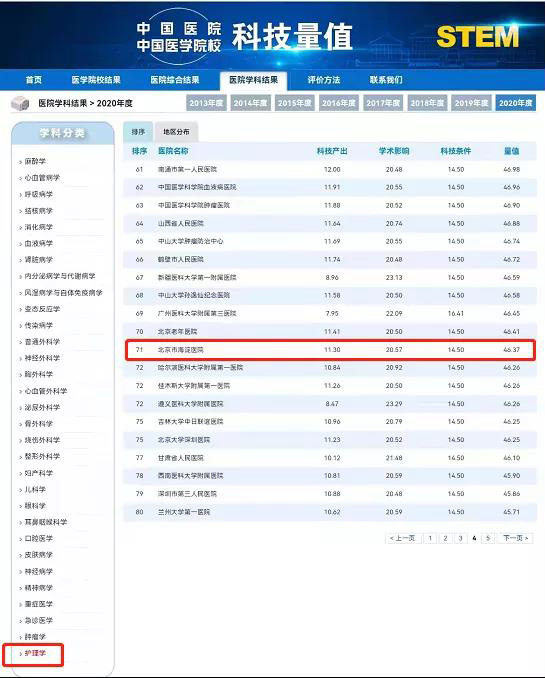This screenshot has height=678, width=545.
Task: Open the 结核病学 category
Action: tap(38, 211)
